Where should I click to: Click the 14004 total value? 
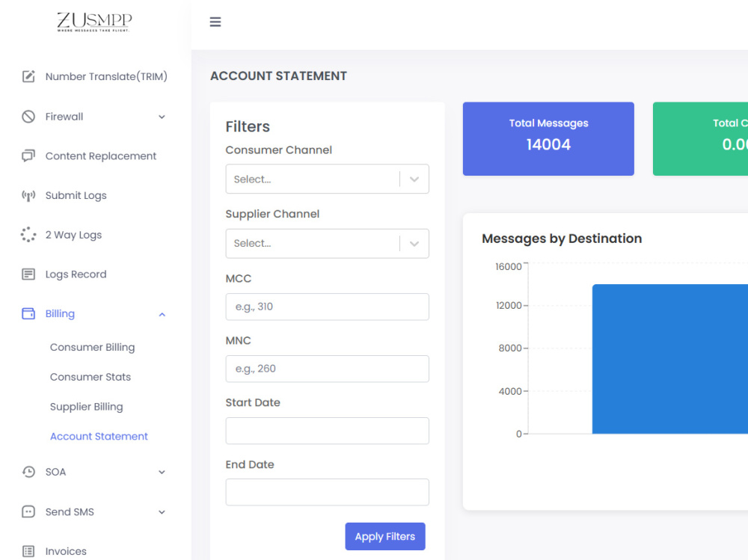(548, 144)
